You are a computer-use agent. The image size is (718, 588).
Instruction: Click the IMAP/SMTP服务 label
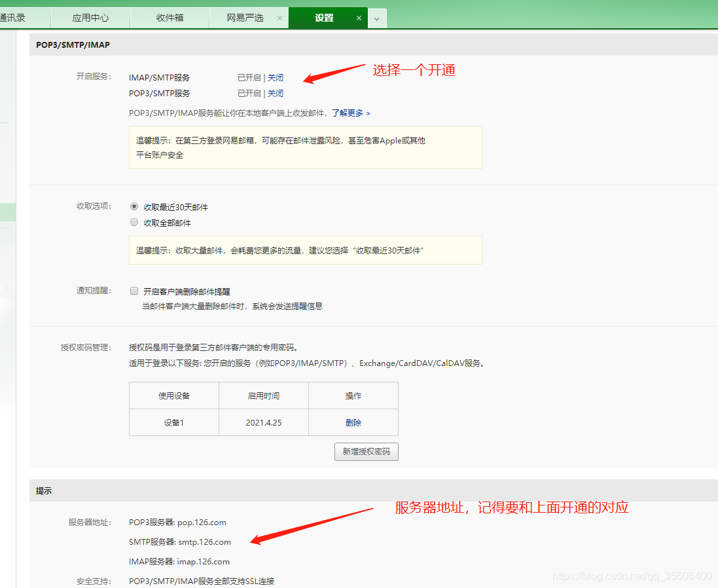pyautogui.click(x=159, y=78)
